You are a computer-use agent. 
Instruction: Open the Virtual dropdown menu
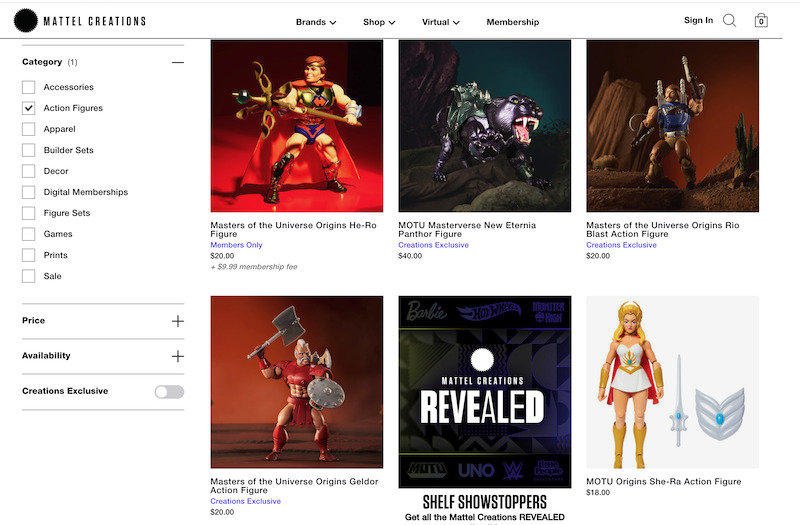click(441, 22)
